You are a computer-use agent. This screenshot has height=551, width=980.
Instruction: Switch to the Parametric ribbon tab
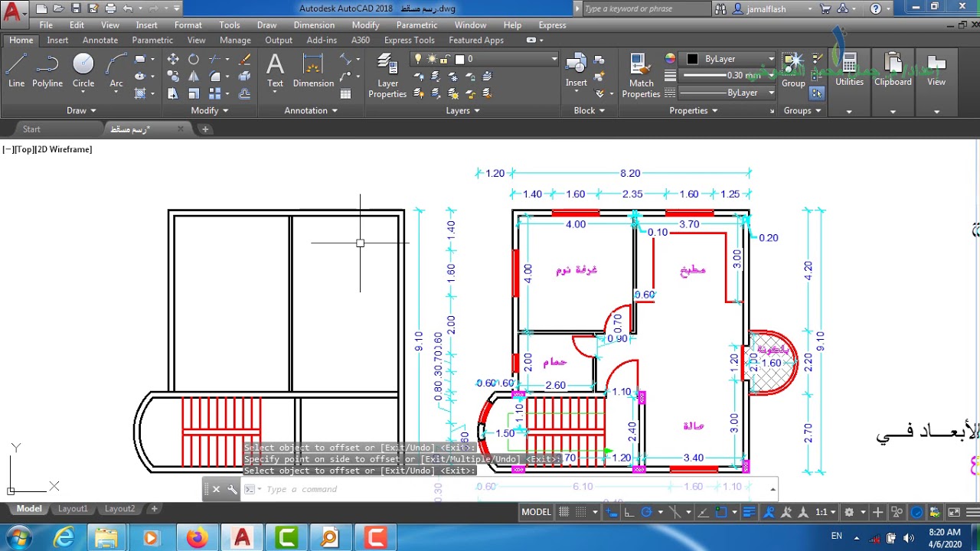click(x=152, y=40)
